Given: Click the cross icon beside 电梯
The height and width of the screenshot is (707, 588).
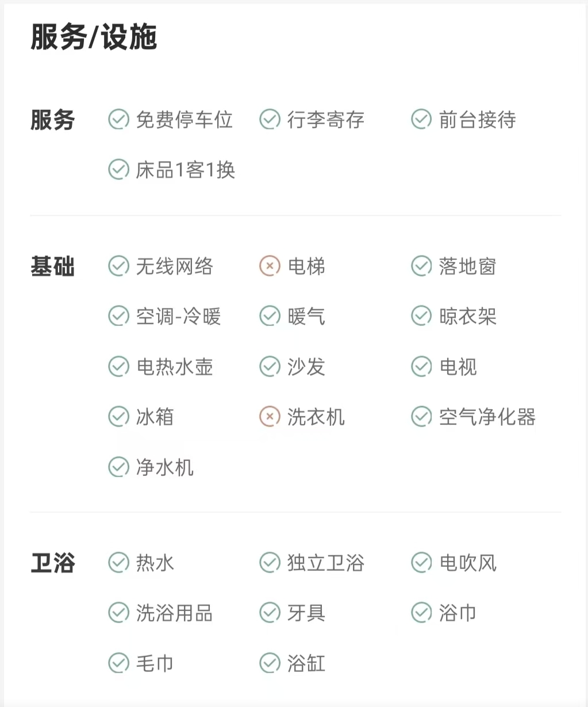Looking at the screenshot, I should (270, 266).
